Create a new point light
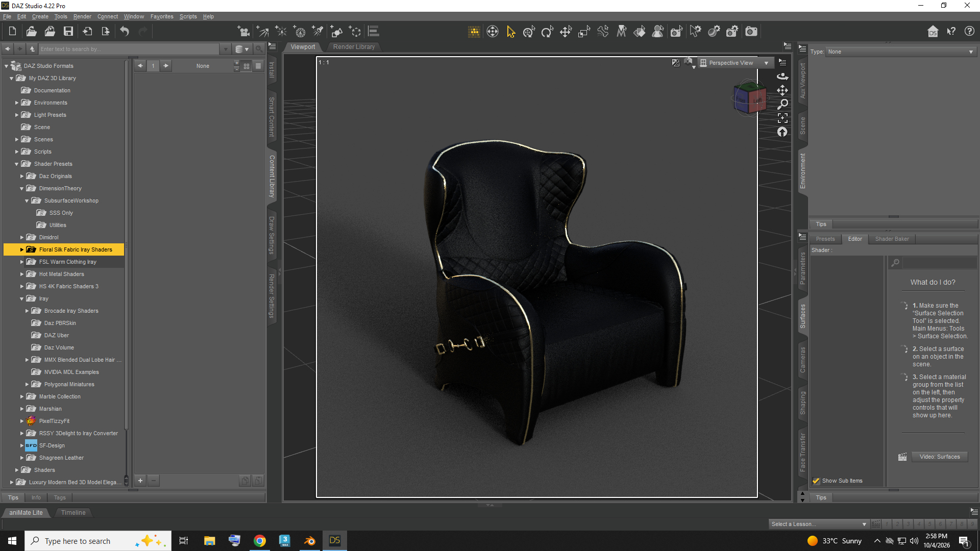Image resolution: width=980 pixels, height=551 pixels. 281,32
